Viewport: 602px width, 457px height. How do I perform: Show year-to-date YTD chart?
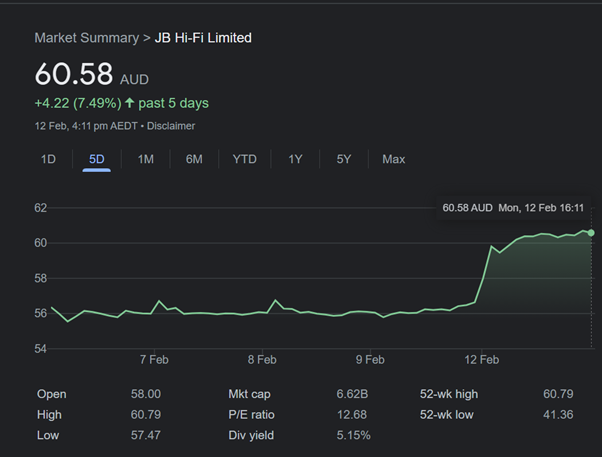[x=245, y=159]
